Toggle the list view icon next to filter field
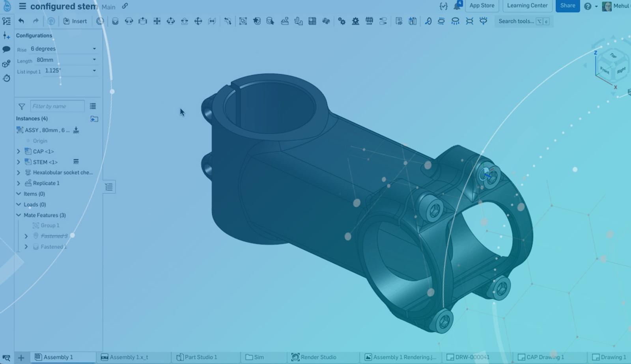Image resolution: width=631 pixels, height=364 pixels. point(93,106)
